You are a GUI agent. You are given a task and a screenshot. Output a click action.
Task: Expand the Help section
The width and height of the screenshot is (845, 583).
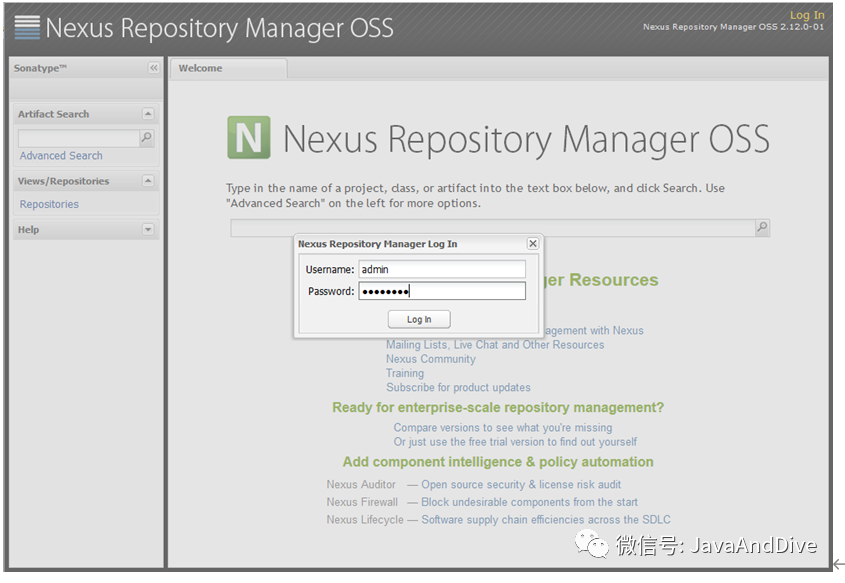pos(148,230)
